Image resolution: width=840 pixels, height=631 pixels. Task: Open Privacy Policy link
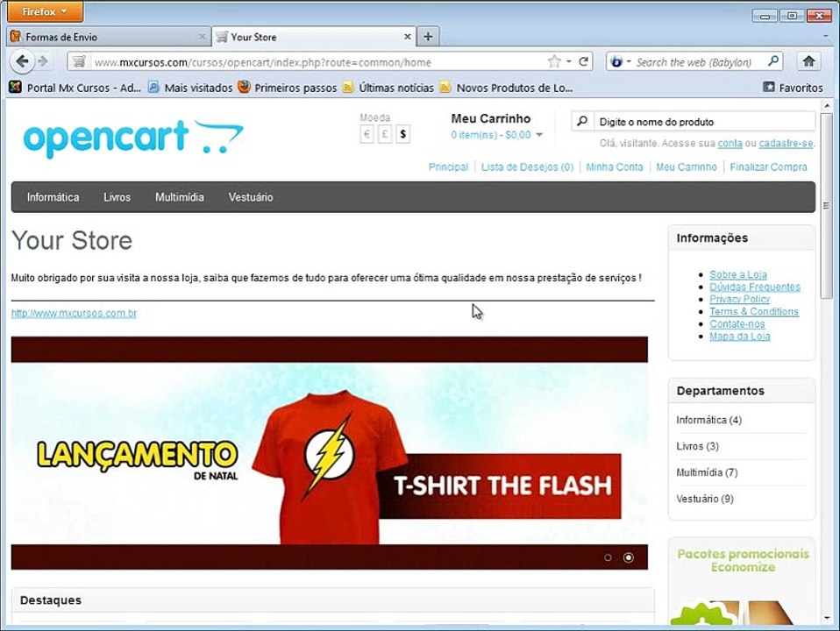pyautogui.click(x=739, y=299)
